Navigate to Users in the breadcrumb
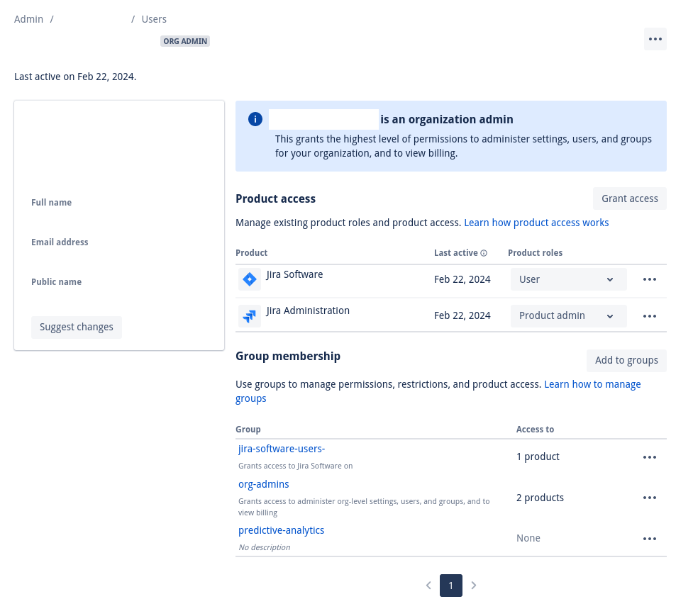The width and height of the screenshot is (693, 616). (154, 19)
